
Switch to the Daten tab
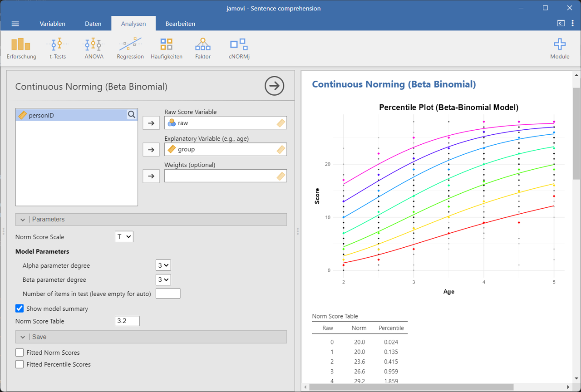[93, 24]
